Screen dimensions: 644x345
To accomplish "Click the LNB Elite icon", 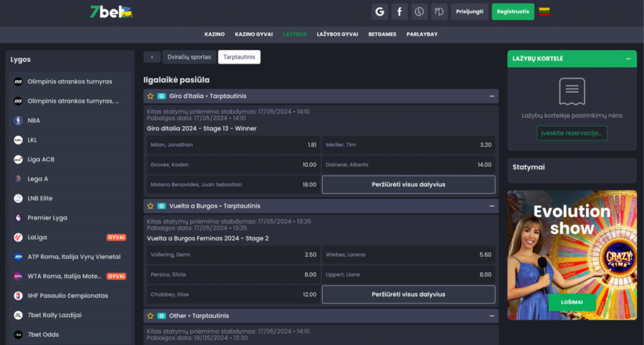I will click(18, 198).
